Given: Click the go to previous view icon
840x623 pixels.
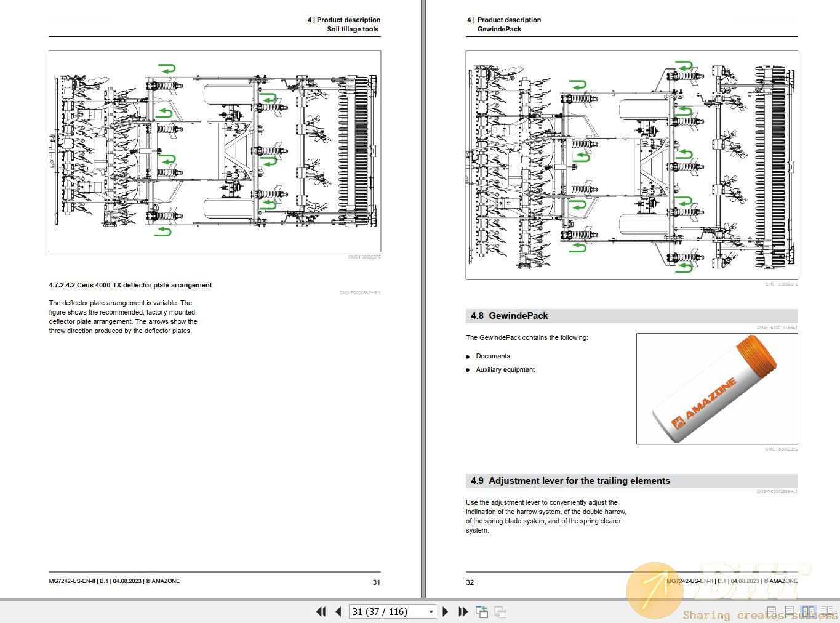Looking at the screenshot, I should (482, 611).
